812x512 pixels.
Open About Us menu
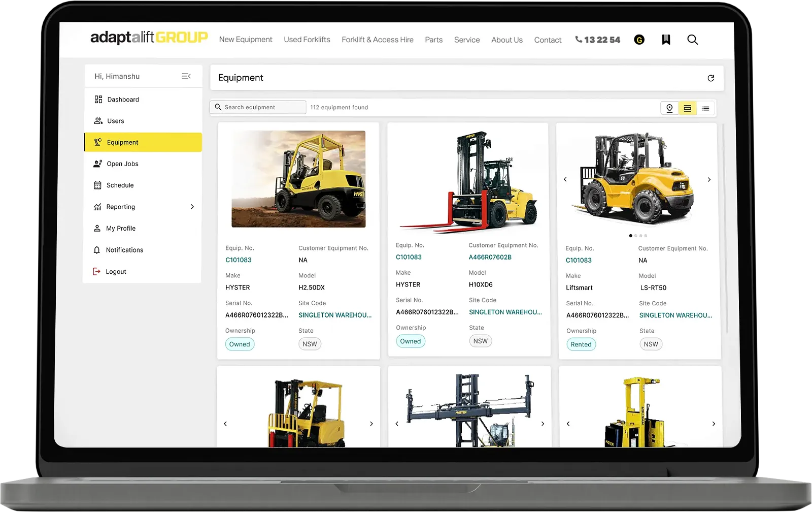[507, 40]
